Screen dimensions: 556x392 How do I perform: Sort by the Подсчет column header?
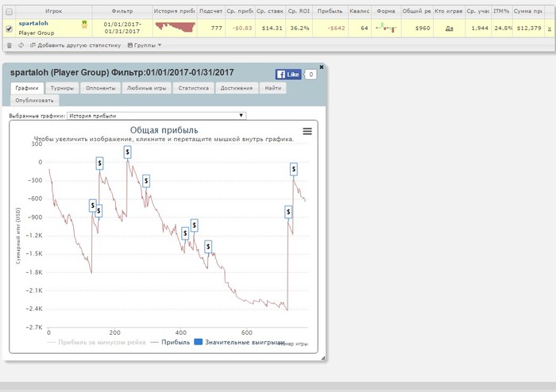(210, 11)
